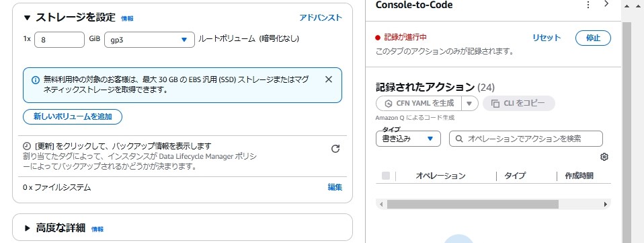This screenshot has width=644, height=243.
Task: Click 新しいボリュームを追加 button
Action: click(73, 116)
